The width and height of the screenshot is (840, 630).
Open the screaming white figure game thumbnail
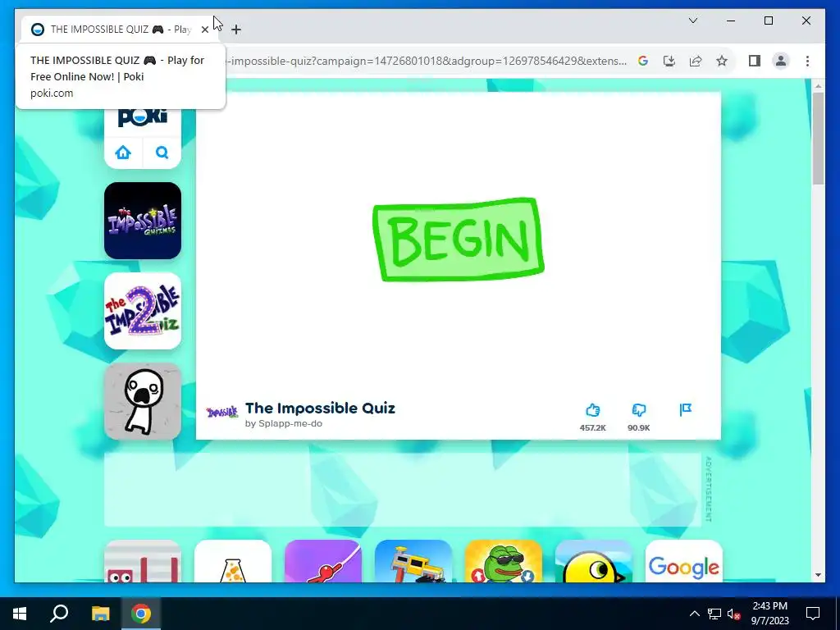pyautogui.click(x=143, y=401)
